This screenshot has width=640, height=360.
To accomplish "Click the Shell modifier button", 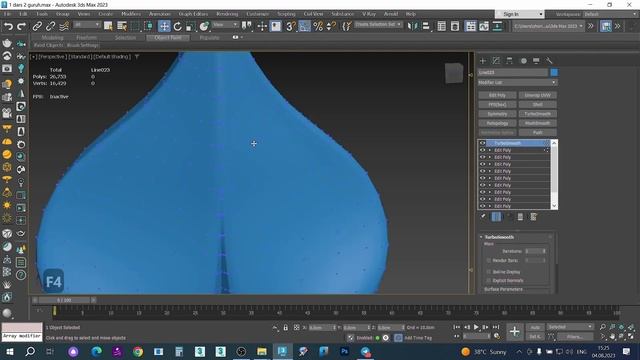I will click(x=538, y=104).
